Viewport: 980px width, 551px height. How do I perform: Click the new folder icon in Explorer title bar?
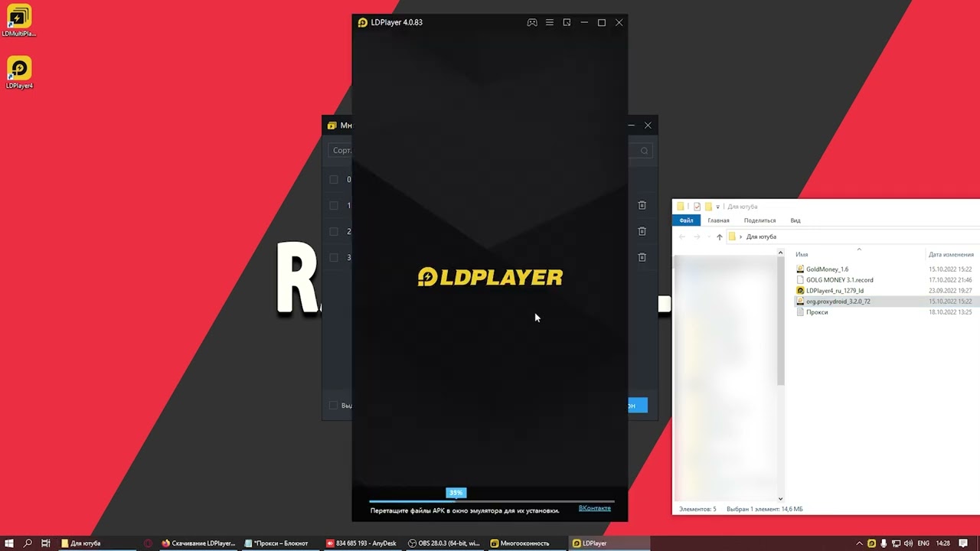[x=708, y=207]
